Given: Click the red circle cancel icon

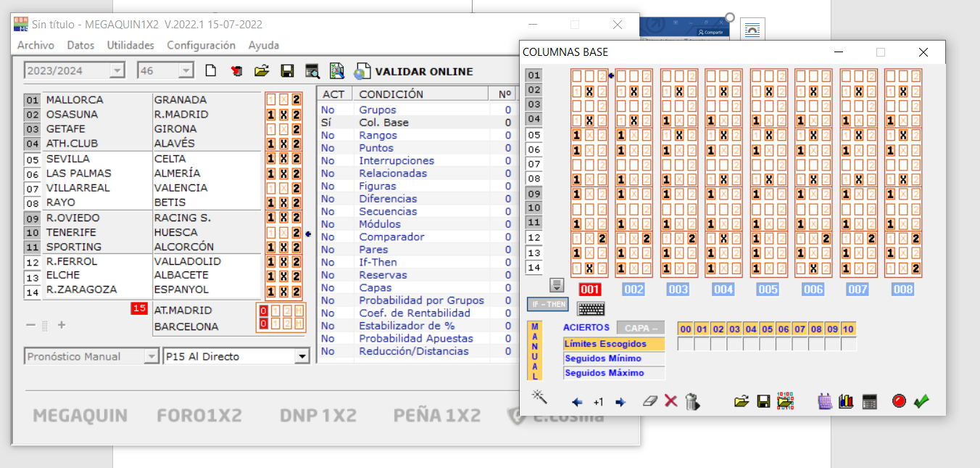Looking at the screenshot, I should 900,401.
